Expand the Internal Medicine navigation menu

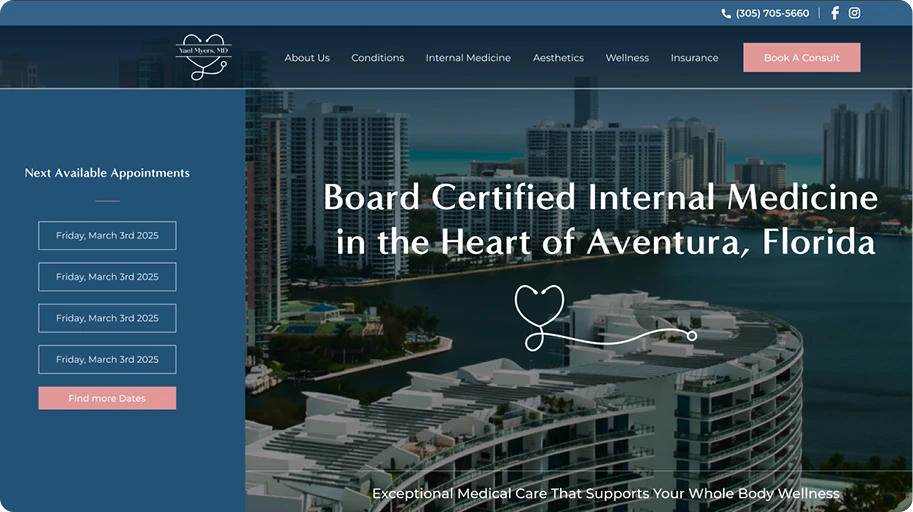click(x=468, y=58)
